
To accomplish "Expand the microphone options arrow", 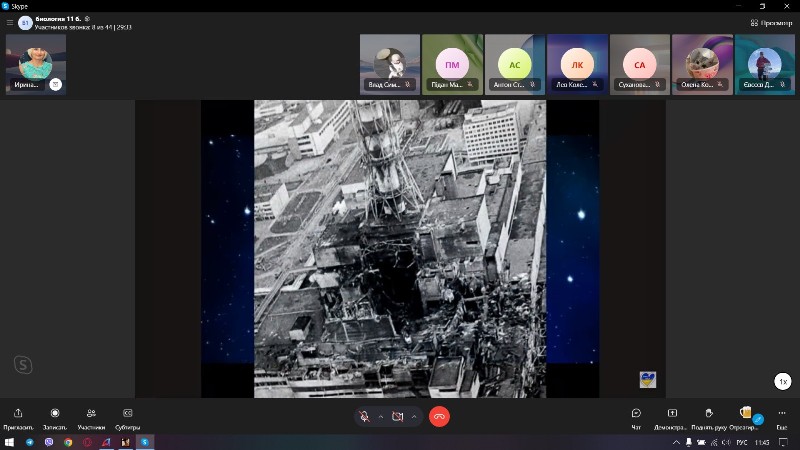I will pyautogui.click(x=380, y=416).
